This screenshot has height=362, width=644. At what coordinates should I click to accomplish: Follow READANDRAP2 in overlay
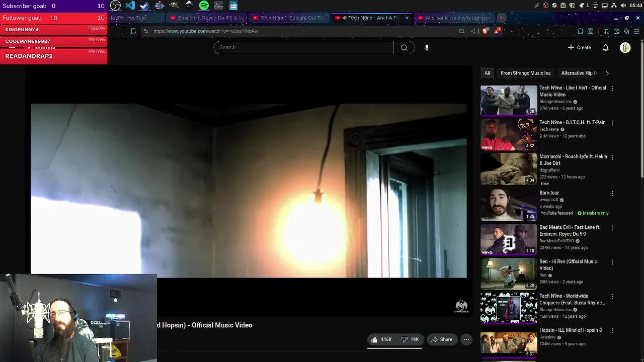coord(97,52)
